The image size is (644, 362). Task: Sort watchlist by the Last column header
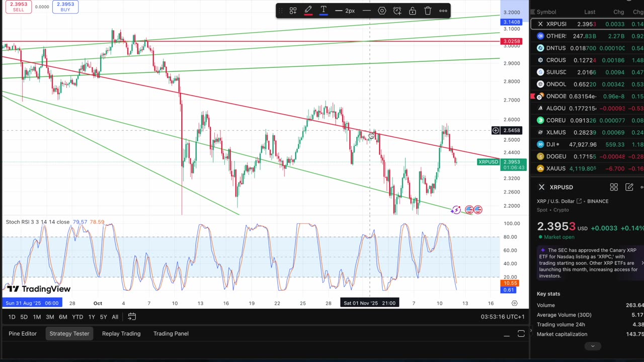point(590,12)
